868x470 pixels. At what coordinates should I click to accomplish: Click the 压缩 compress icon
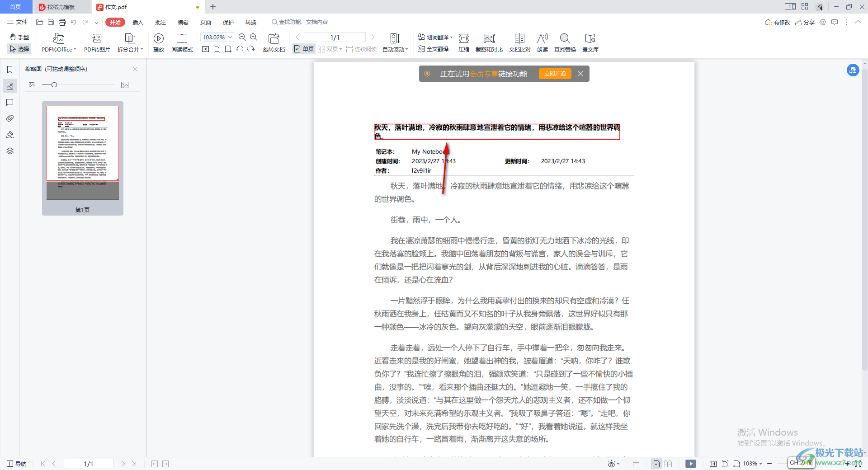click(x=464, y=39)
